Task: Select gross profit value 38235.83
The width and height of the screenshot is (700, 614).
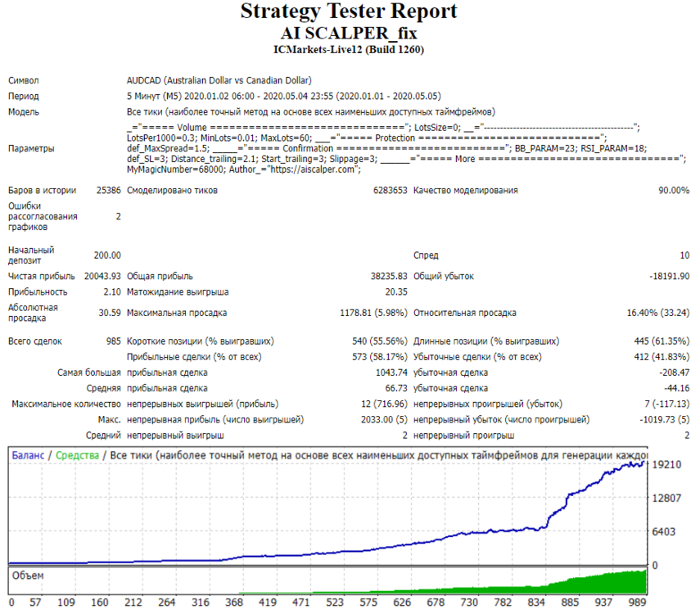Action: [x=389, y=276]
